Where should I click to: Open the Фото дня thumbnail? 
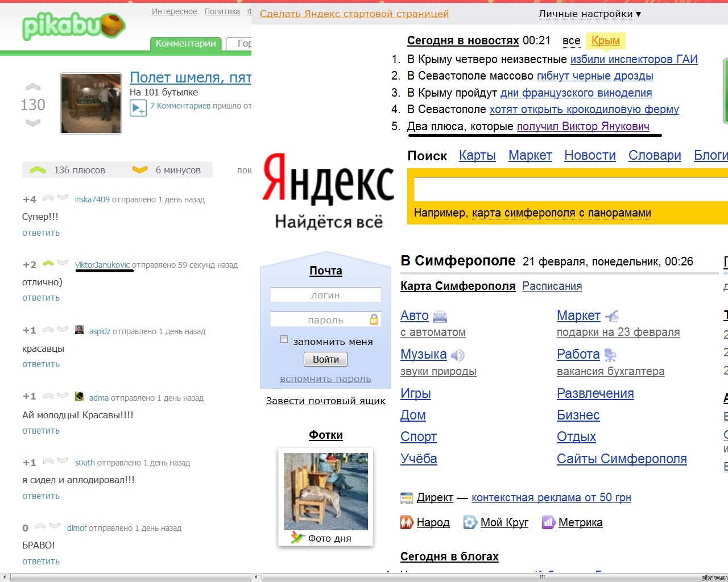click(325, 489)
